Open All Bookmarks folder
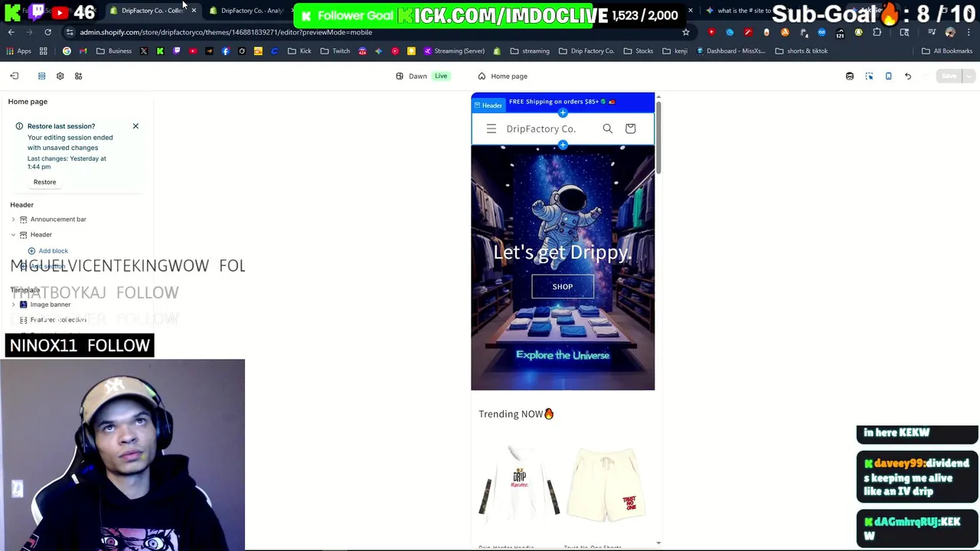The width and height of the screenshot is (980, 551). [x=947, y=51]
